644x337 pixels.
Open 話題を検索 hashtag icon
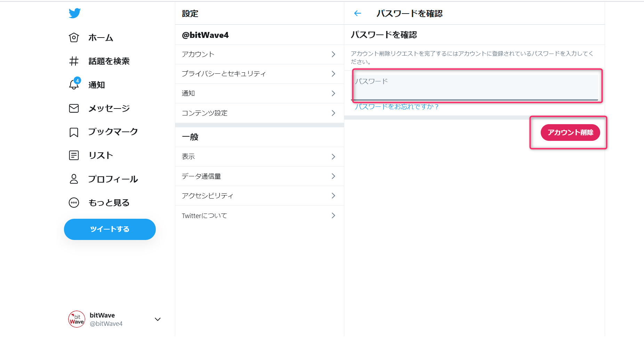(74, 61)
